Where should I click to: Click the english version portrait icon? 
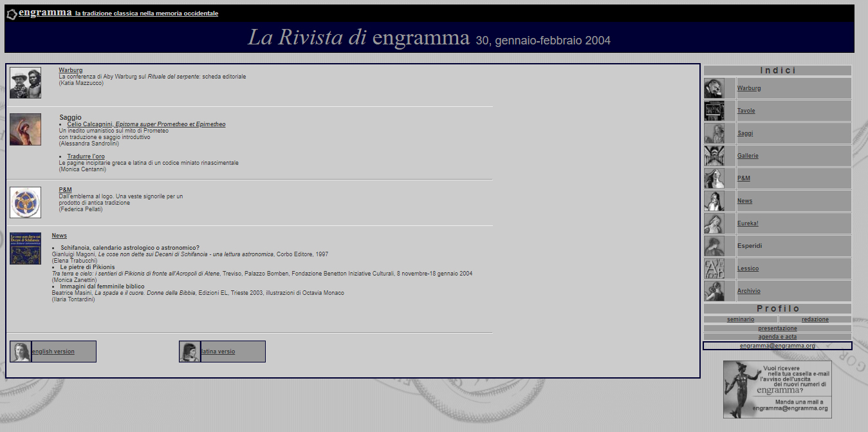coord(21,352)
